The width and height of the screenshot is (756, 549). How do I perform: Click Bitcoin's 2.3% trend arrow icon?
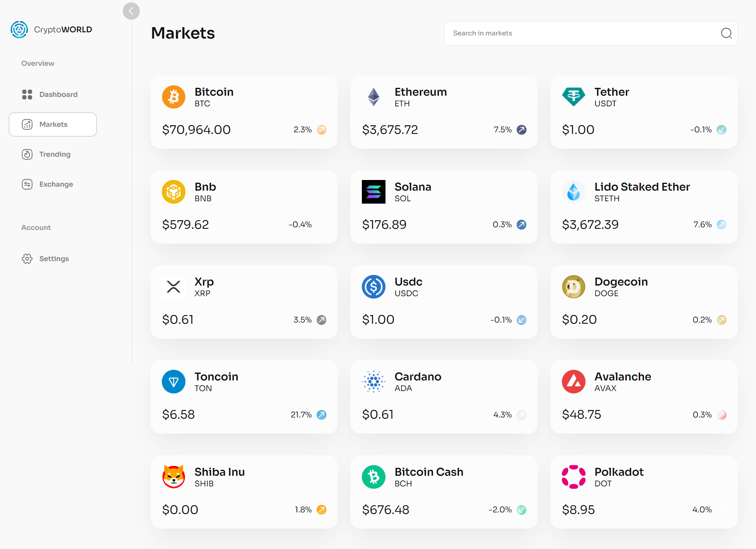pos(322,130)
